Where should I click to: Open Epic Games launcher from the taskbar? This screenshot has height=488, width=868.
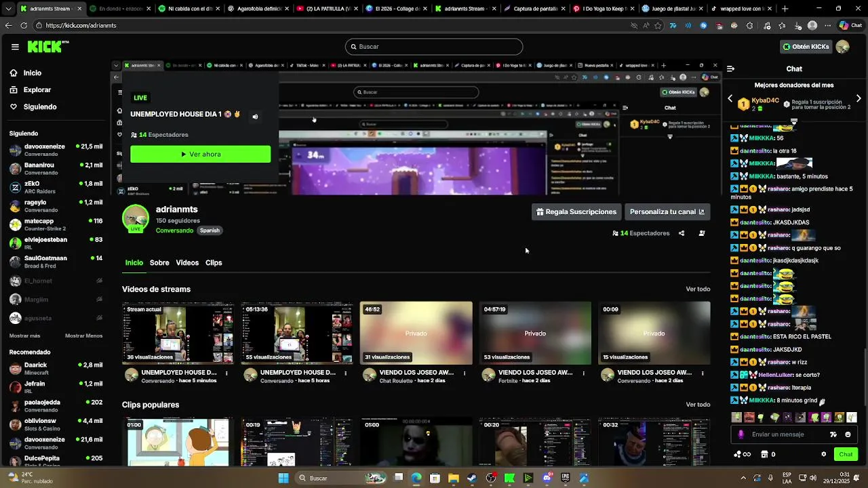click(x=566, y=478)
